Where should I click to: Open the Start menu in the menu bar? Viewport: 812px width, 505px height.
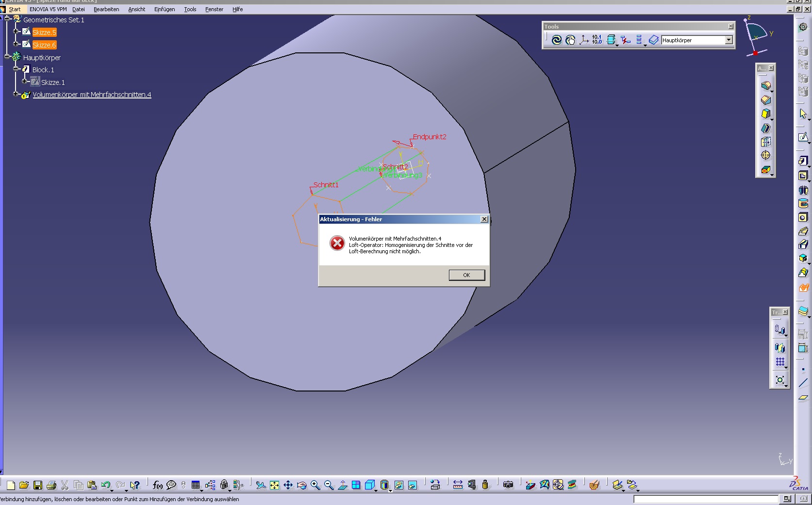(15, 9)
